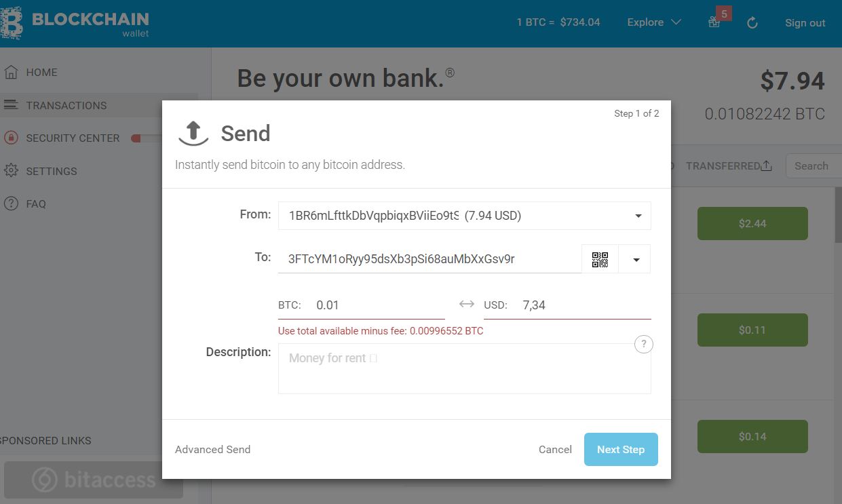
Task: Click the BTC/USD swap arrows icon
Action: point(466,305)
